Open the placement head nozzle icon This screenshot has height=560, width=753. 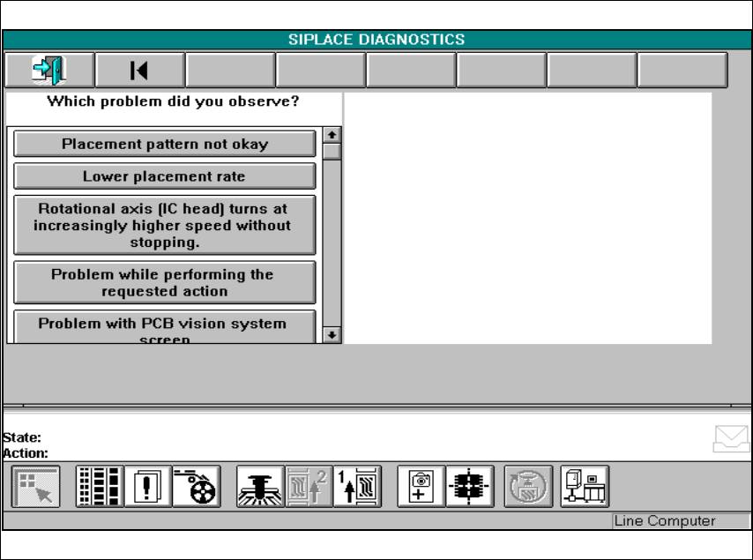(260, 487)
